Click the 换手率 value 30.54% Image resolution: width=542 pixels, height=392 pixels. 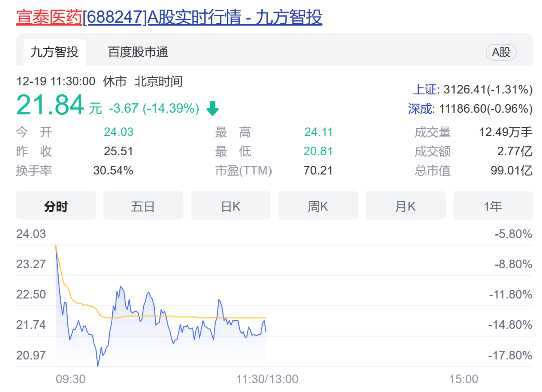click(113, 170)
